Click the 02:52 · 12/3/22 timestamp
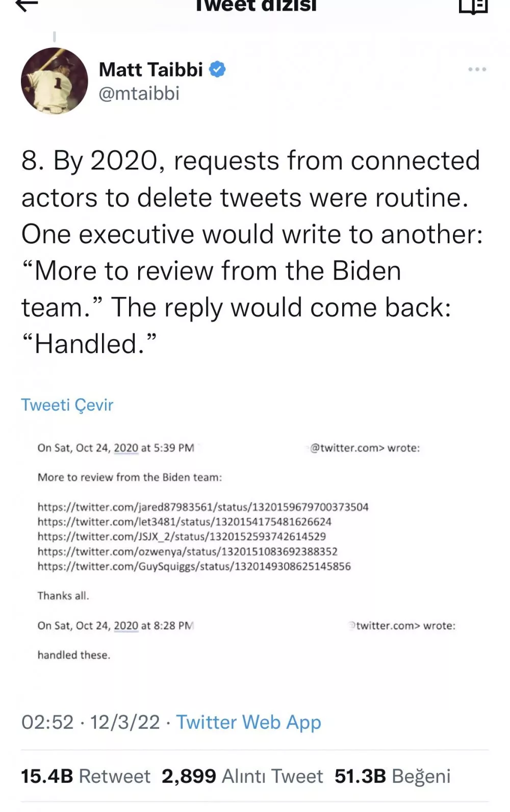 (x=90, y=723)
